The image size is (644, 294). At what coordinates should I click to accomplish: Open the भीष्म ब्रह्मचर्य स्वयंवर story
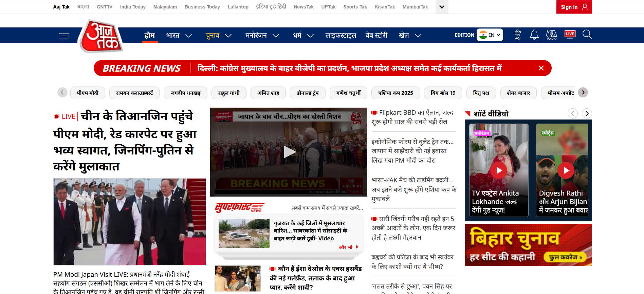pyautogui.click(x=412, y=262)
